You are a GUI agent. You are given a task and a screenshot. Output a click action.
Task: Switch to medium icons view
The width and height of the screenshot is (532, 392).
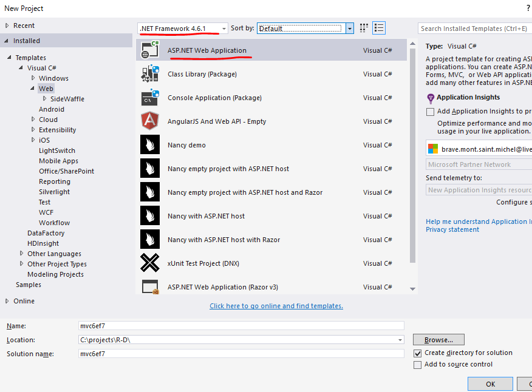click(x=364, y=28)
